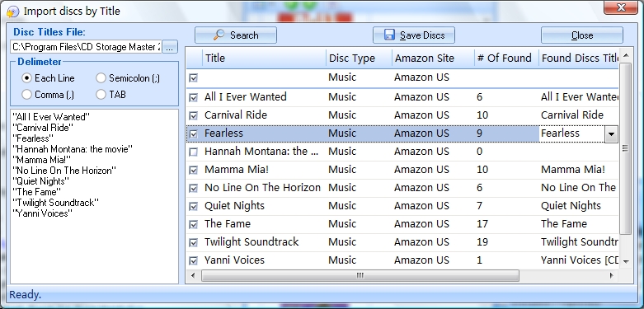
Task: Click the horizontal scrollbar thumb
Action: tap(360, 276)
